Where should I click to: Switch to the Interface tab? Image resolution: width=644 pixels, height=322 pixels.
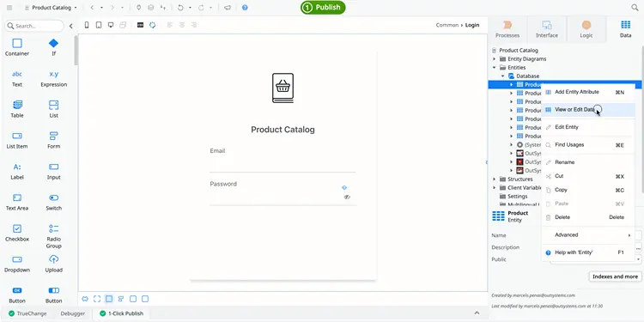point(547,29)
